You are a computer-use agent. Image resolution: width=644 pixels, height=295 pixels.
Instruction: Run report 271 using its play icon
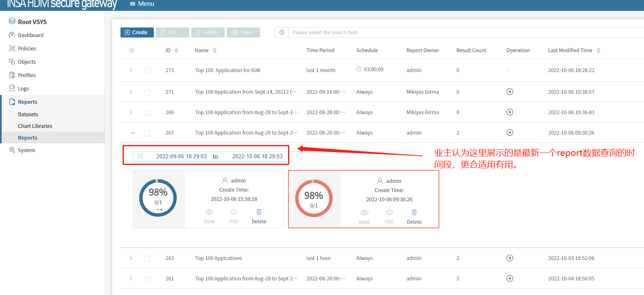(x=509, y=92)
